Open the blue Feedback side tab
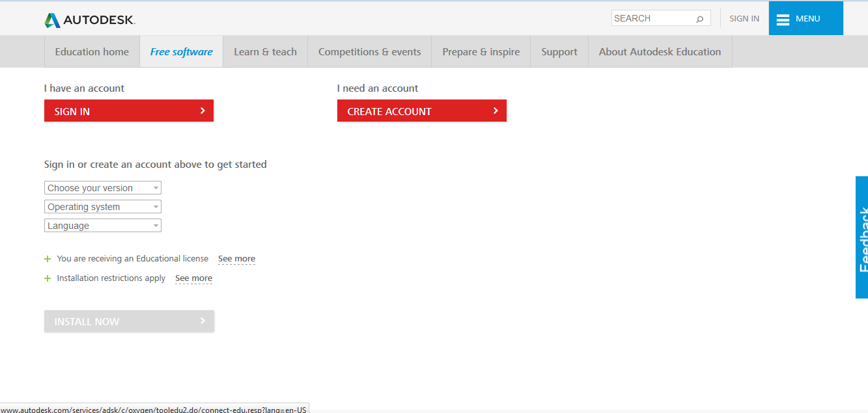The image size is (868, 413). point(861,237)
